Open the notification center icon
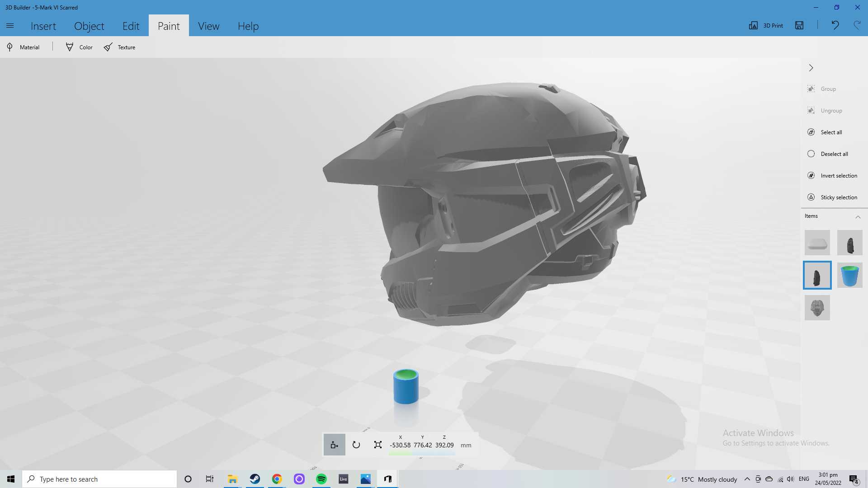 (x=854, y=479)
